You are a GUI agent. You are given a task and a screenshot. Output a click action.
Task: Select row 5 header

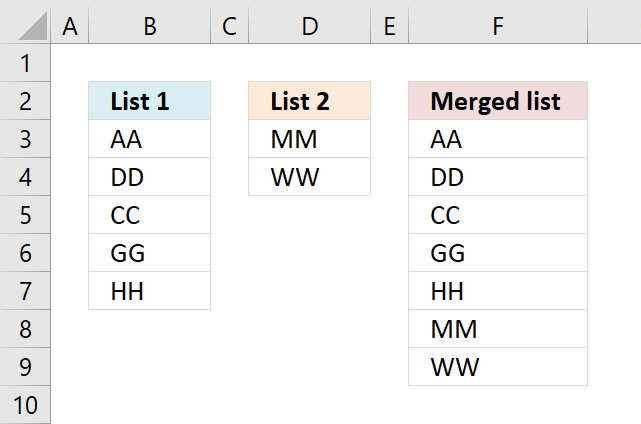point(25,215)
